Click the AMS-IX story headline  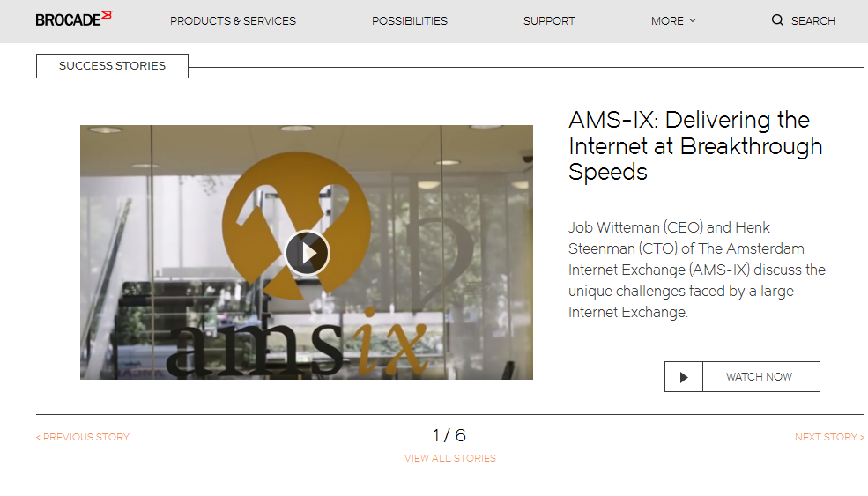coord(696,146)
